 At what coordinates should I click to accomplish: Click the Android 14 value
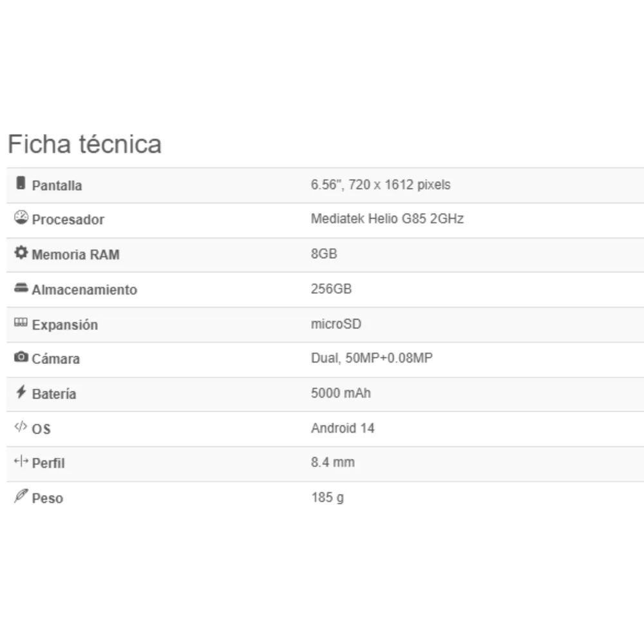pyautogui.click(x=343, y=428)
